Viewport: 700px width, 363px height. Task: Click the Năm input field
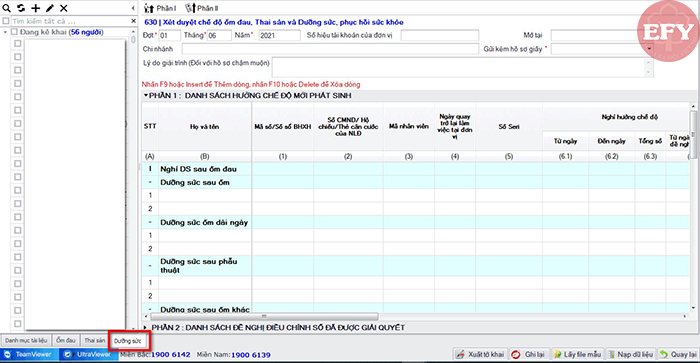pyautogui.click(x=279, y=35)
